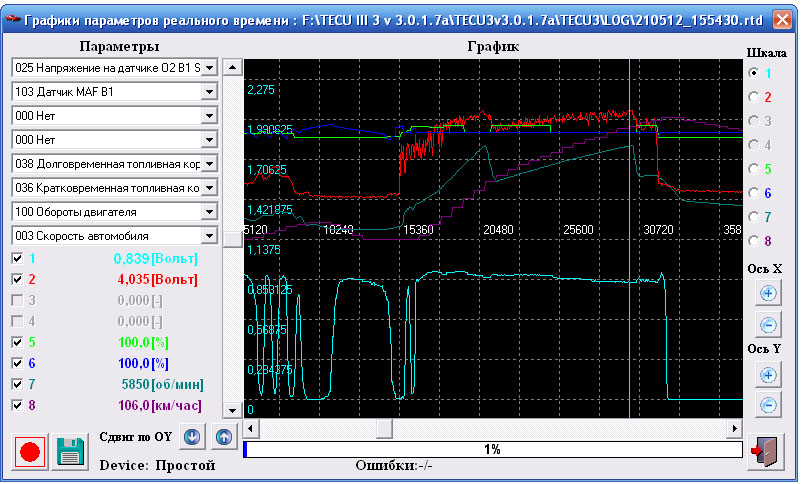Viewport: 803px width, 484px height.
Task: Zoom in on the X axis
Action: point(768,294)
